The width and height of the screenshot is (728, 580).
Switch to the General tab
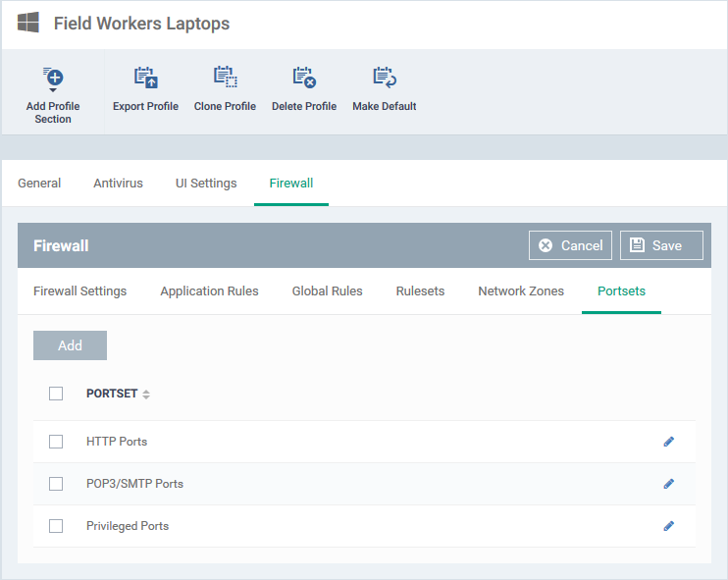(x=39, y=183)
